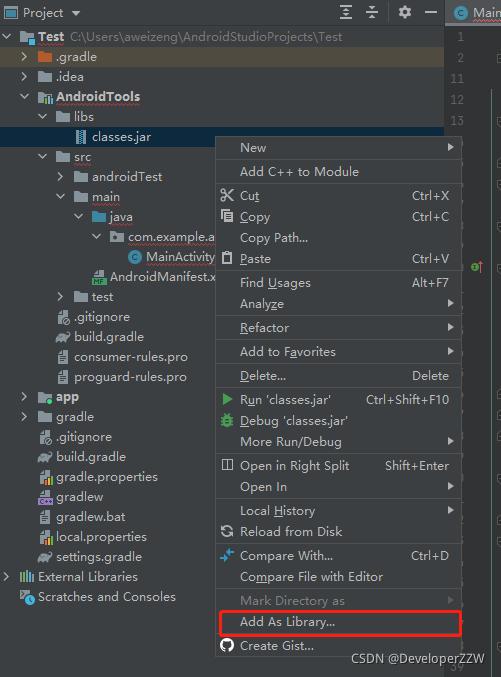
Task: Select the MainActivity class icon
Action: point(135,257)
